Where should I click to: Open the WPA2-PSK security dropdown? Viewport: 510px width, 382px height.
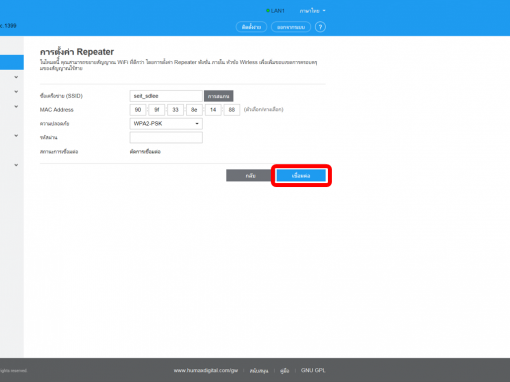click(x=166, y=124)
